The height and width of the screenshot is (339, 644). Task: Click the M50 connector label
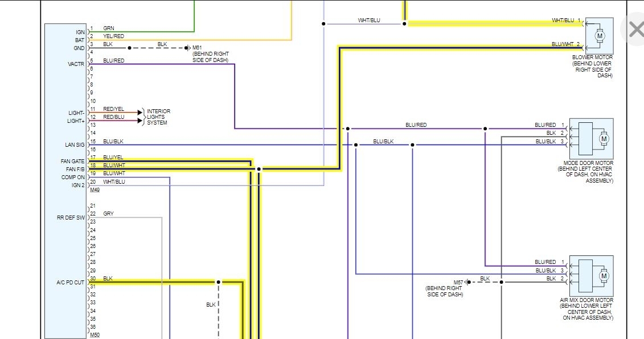[x=95, y=335]
